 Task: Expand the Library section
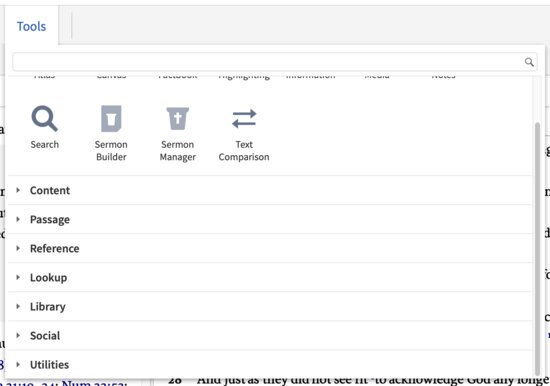click(270, 307)
